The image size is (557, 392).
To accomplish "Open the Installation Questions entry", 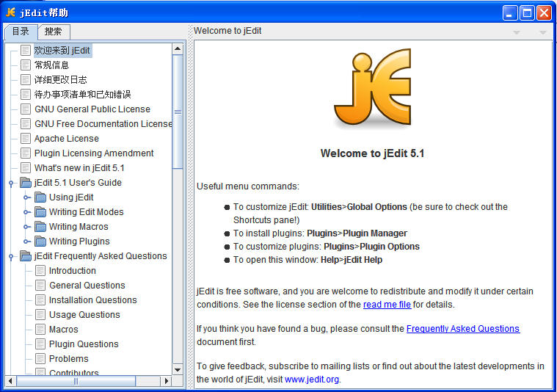I will 92,300.
